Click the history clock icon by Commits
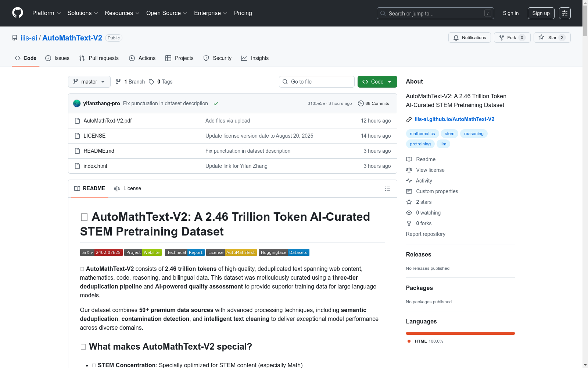The height and width of the screenshot is (368, 588). coord(361,103)
